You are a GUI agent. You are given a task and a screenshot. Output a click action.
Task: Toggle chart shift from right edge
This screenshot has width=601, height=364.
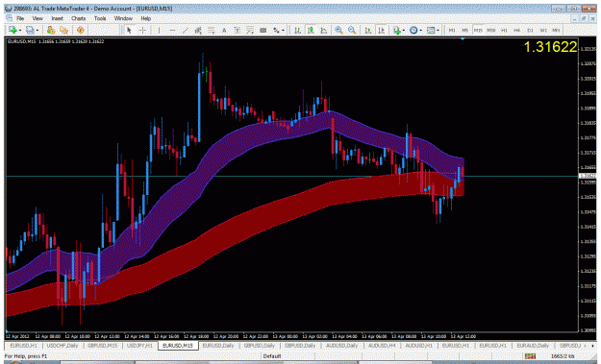tap(381, 30)
